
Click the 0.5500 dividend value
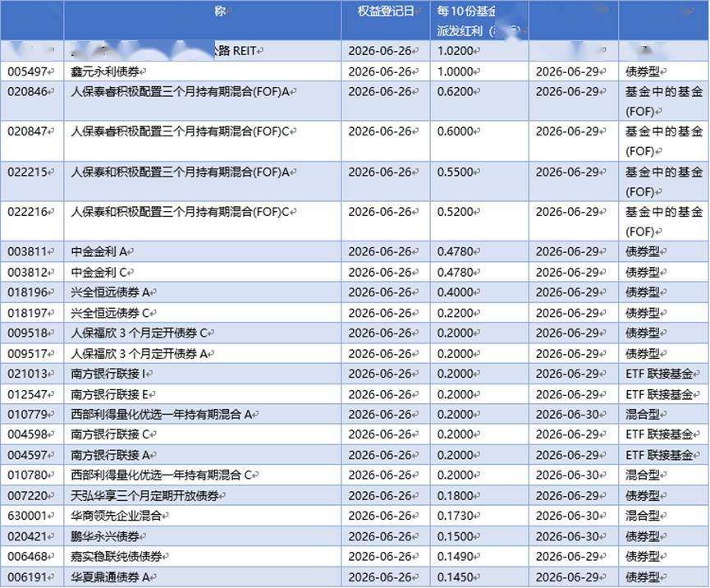pyautogui.click(x=456, y=172)
